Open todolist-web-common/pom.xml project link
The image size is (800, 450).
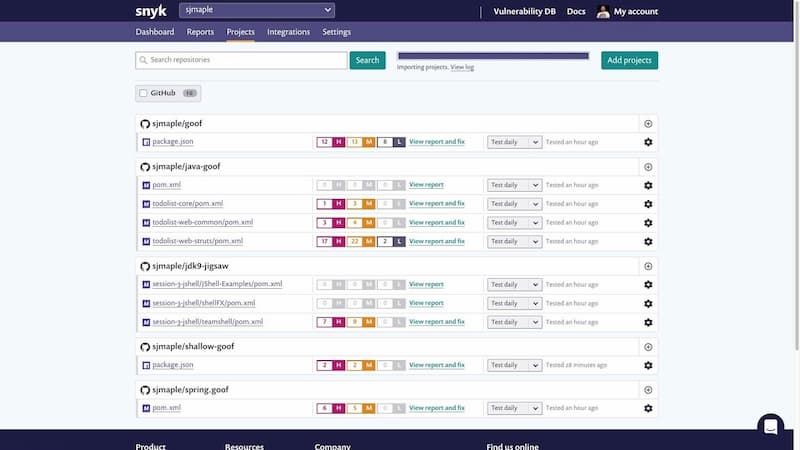[x=203, y=222]
